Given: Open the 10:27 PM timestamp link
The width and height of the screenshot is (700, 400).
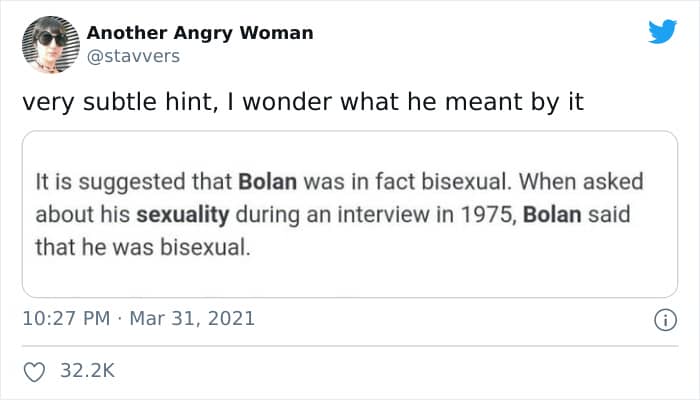Looking at the screenshot, I should pyautogui.click(x=66, y=320).
